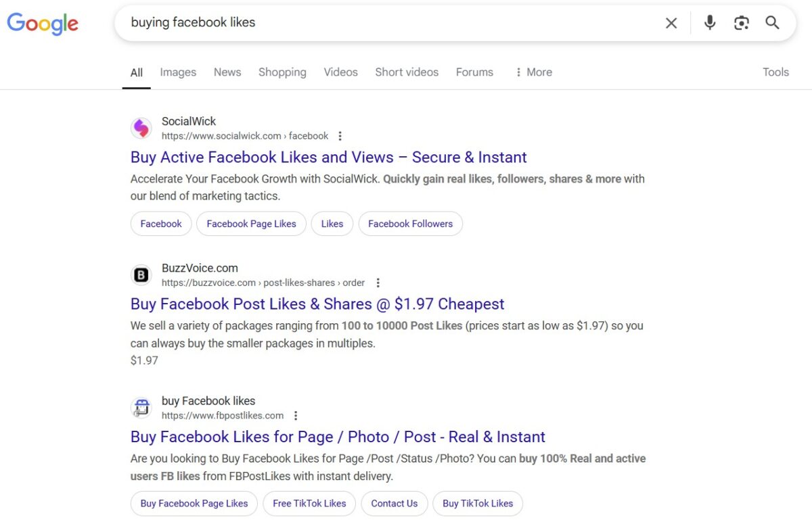Switch to the News tab
The image size is (812, 520).
pyautogui.click(x=227, y=72)
